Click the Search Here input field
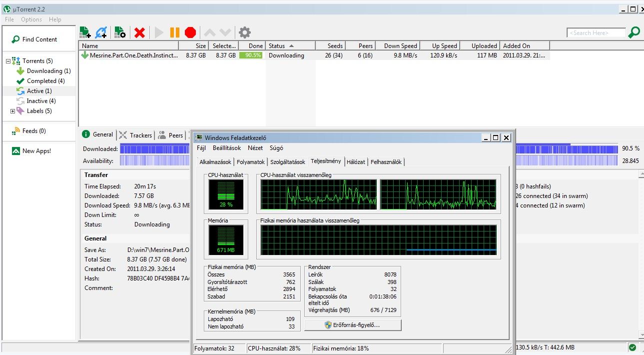 tap(596, 33)
